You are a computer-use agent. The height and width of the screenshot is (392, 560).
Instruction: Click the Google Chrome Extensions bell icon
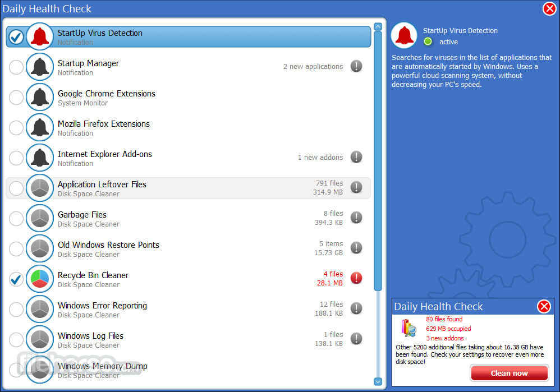(40, 98)
